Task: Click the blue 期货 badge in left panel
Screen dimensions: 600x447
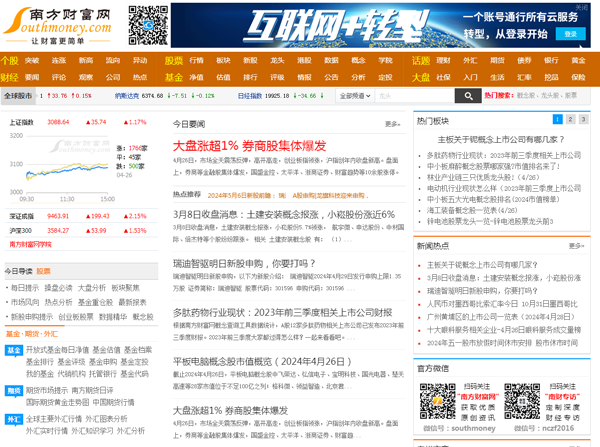Action: pyautogui.click(x=14, y=391)
